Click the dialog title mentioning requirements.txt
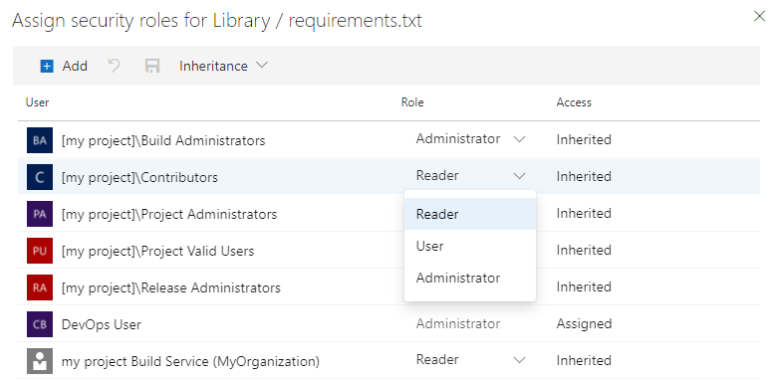780x380 pixels. click(217, 21)
